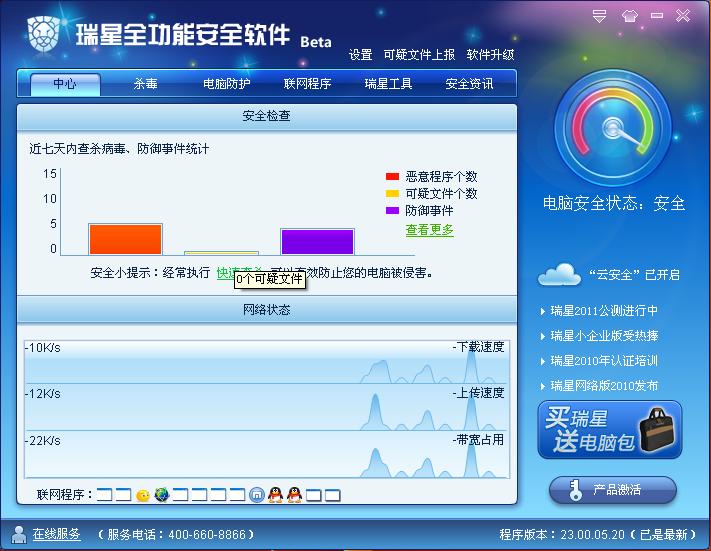The image size is (711, 551).
Task: Click the purple defense events bar
Action: 317,242
